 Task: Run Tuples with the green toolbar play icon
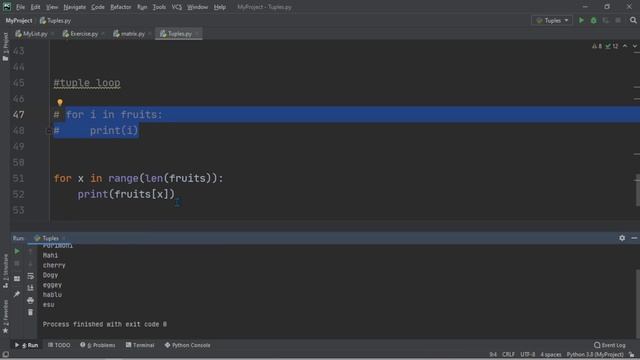tap(581, 20)
